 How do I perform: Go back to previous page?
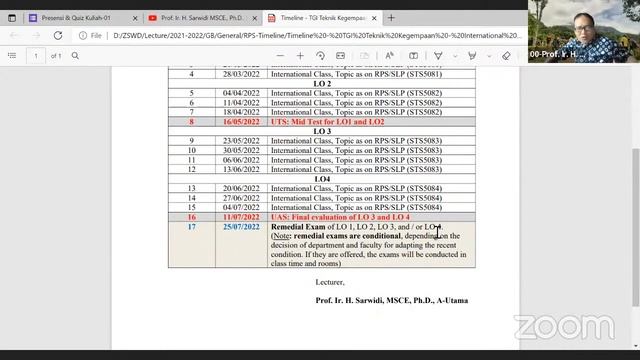coord(14,36)
